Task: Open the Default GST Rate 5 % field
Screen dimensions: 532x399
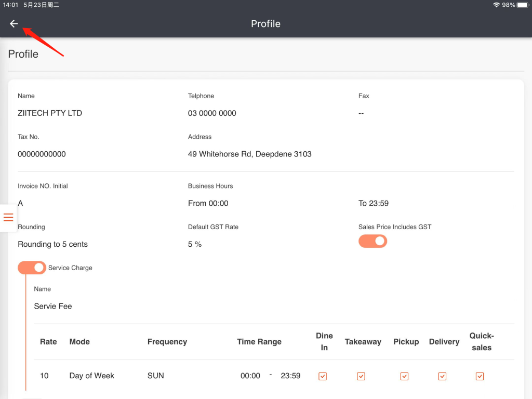Action: (x=195, y=244)
